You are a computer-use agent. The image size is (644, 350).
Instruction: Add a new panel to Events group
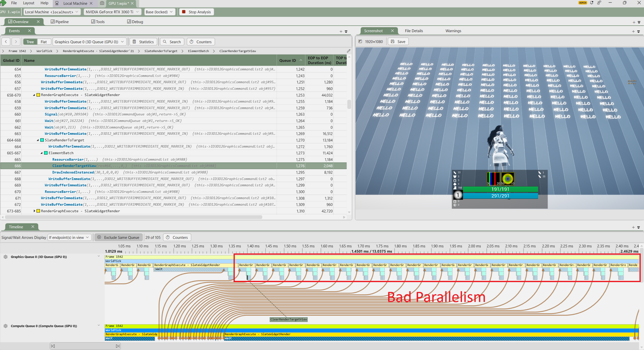(341, 31)
